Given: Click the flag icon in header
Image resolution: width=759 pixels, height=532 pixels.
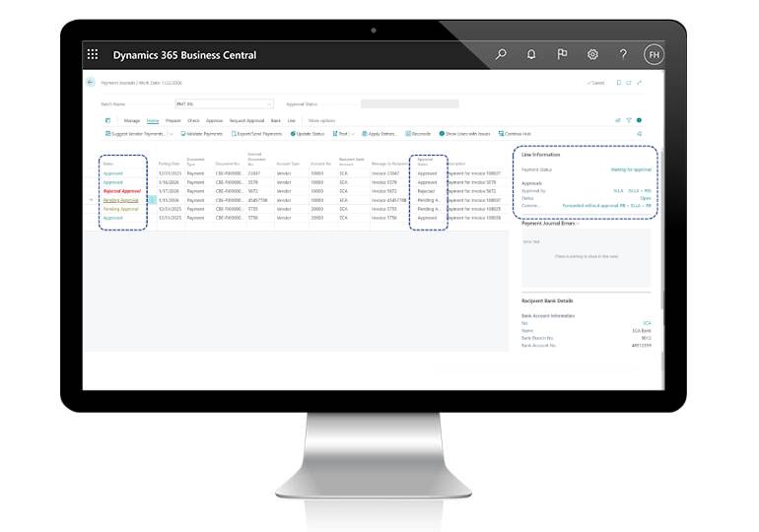Looking at the screenshot, I should [x=562, y=55].
